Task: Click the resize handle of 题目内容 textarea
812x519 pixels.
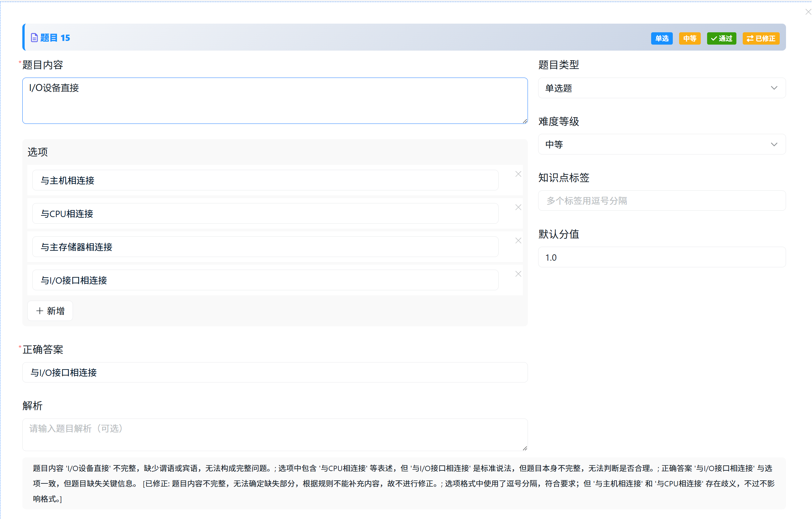Action: (x=525, y=121)
